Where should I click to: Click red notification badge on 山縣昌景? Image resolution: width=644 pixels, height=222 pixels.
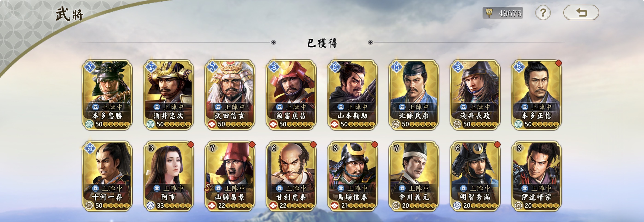click(x=252, y=144)
